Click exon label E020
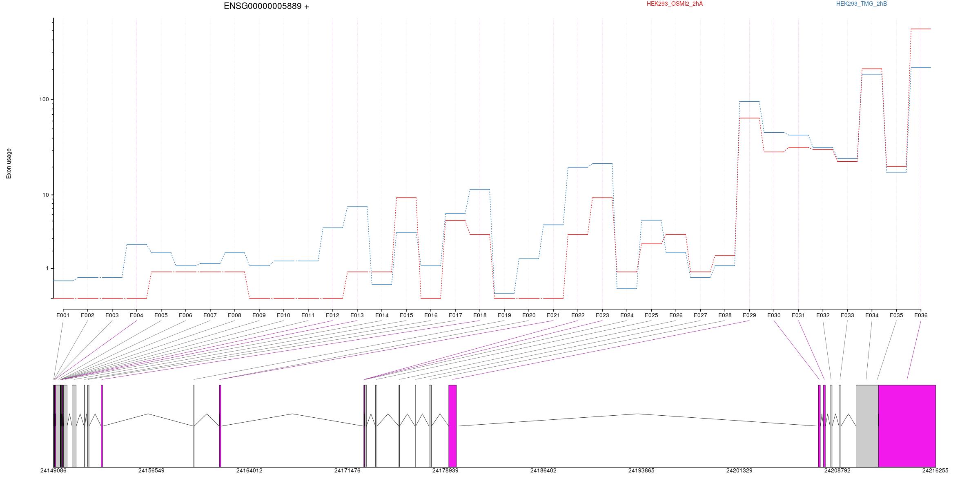Image resolution: width=980 pixels, height=490 pixels. [x=529, y=315]
